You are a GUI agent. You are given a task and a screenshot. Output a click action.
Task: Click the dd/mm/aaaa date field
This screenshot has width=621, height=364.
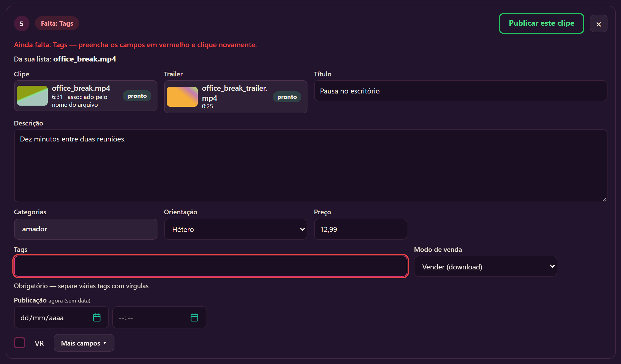click(x=61, y=317)
